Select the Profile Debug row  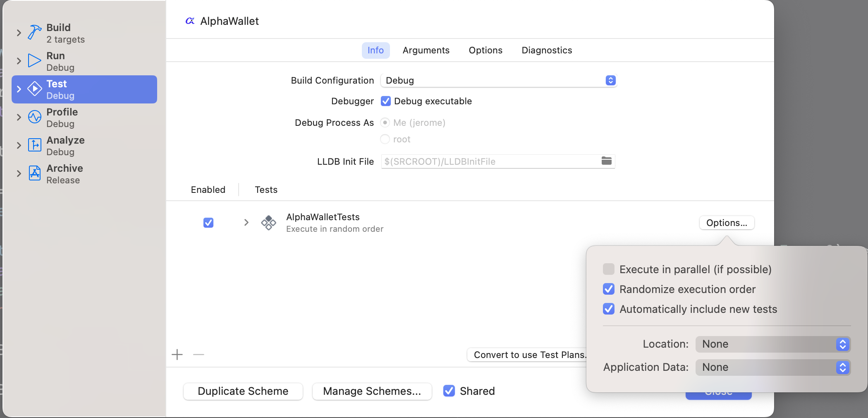[84, 118]
